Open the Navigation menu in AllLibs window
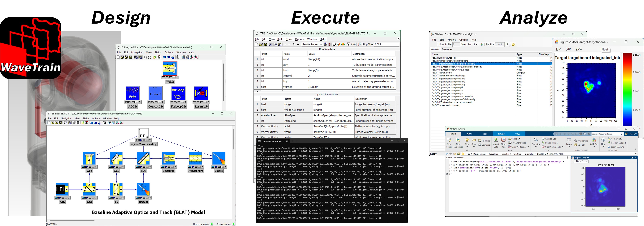The image size is (644, 226). pyautogui.click(x=137, y=53)
